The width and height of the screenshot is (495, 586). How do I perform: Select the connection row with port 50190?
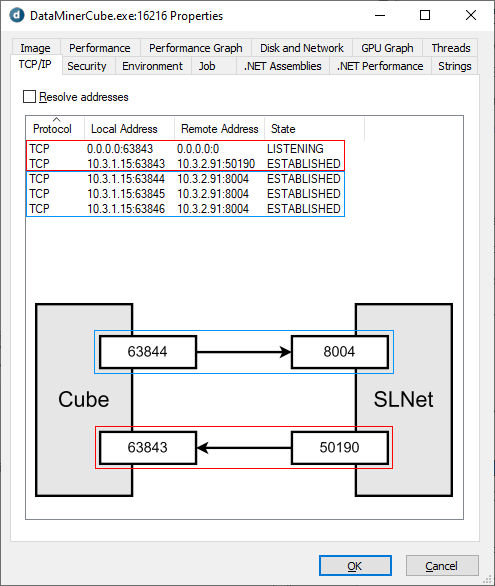click(185, 164)
